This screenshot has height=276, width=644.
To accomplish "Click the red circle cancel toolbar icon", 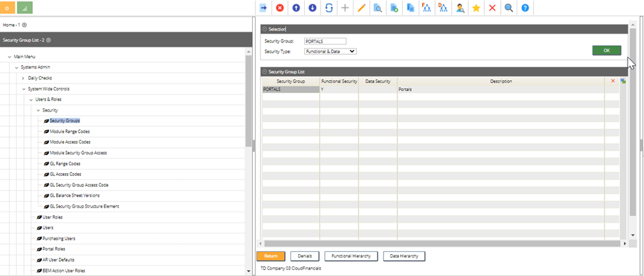I will coord(280,8).
